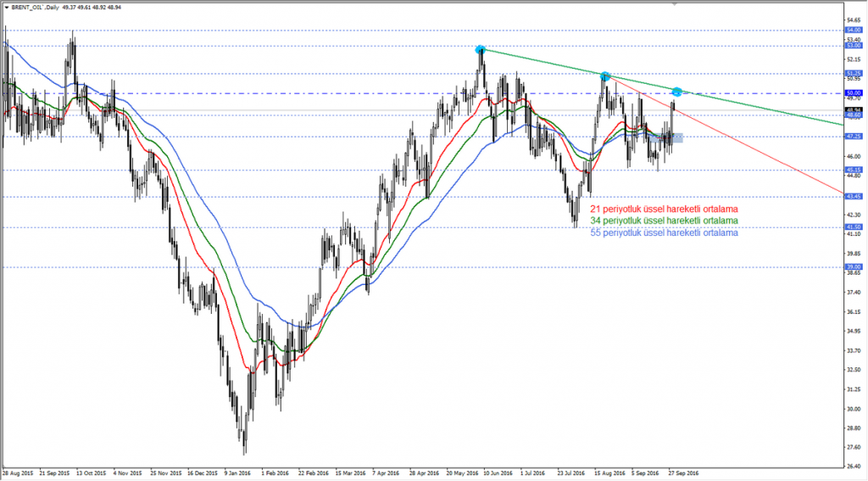Viewport: 868px width, 481px height.
Task: Click the 51.25 horizontal level price label
Action: (x=854, y=73)
